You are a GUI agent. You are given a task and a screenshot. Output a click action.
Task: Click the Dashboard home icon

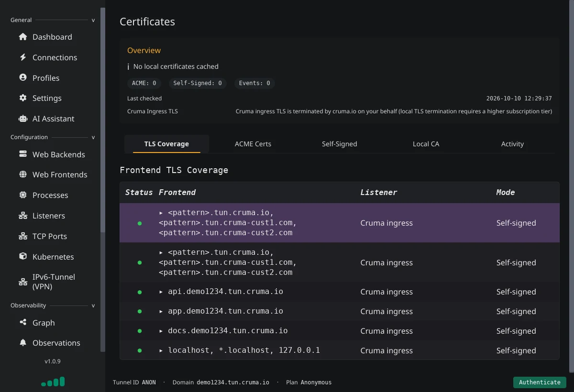click(23, 37)
